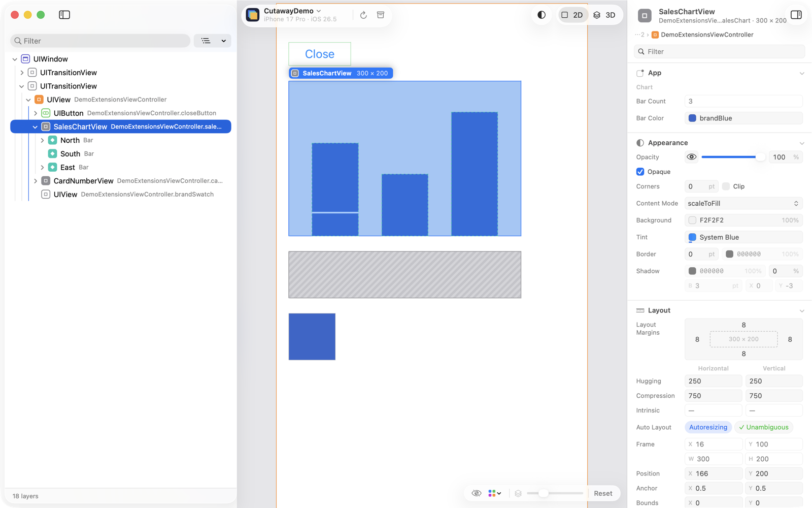812x508 pixels.
Task: Expand the East Bar row
Action: click(x=42, y=167)
